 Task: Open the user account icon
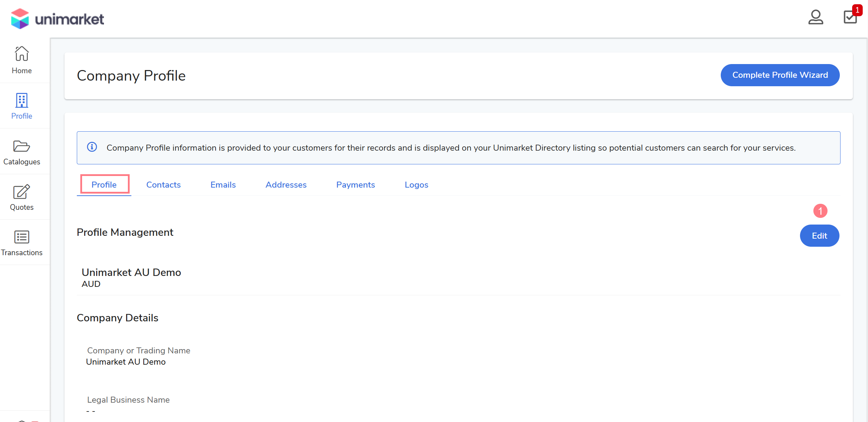point(815,17)
